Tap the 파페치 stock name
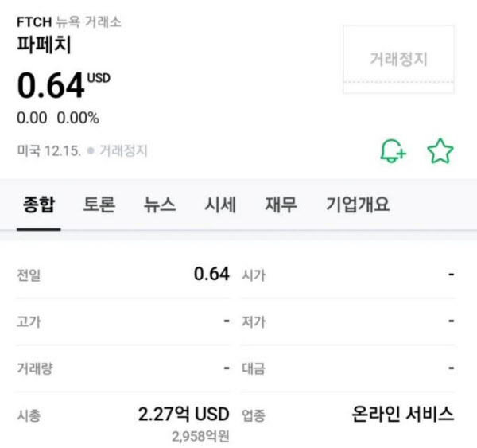This screenshot has height=448, width=477. 44,45
